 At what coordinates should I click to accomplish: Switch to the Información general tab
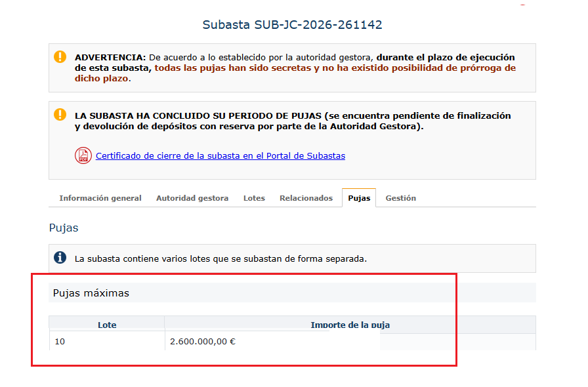coord(100,198)
